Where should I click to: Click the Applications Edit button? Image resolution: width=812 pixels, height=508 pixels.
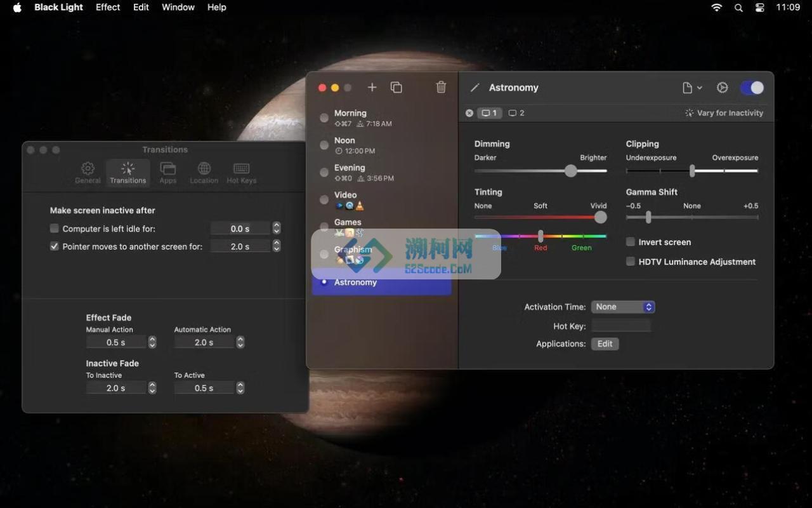pyautogui.click(x=605, y=344)
